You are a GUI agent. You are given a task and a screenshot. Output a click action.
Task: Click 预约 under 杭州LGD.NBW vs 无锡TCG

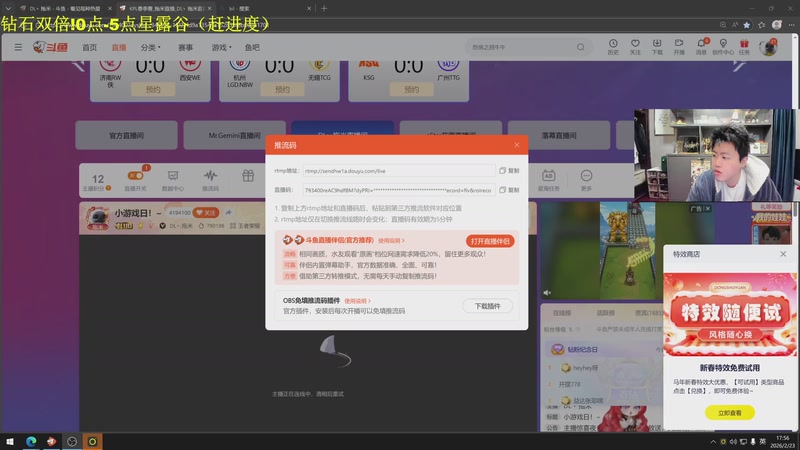pyautogui.click(x=282, y=89)
